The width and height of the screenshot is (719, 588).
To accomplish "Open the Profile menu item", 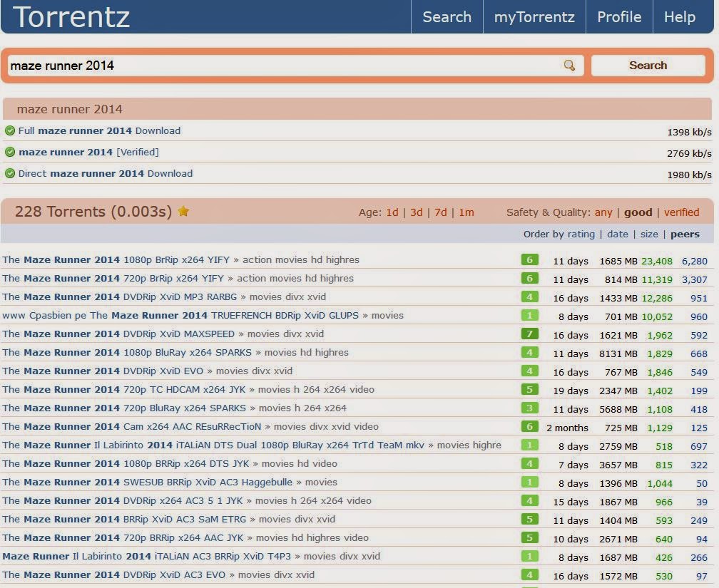I will coord(619,17).
